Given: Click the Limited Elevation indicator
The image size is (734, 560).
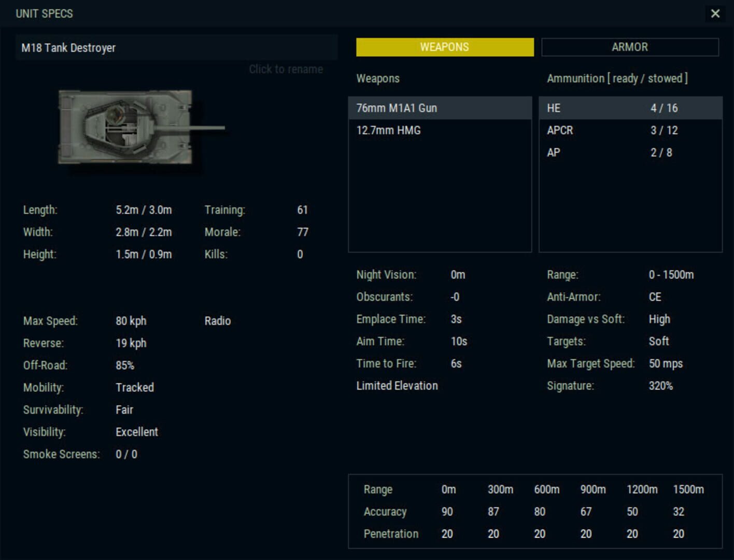Looking at the screenshot, I should pos(397,385).
